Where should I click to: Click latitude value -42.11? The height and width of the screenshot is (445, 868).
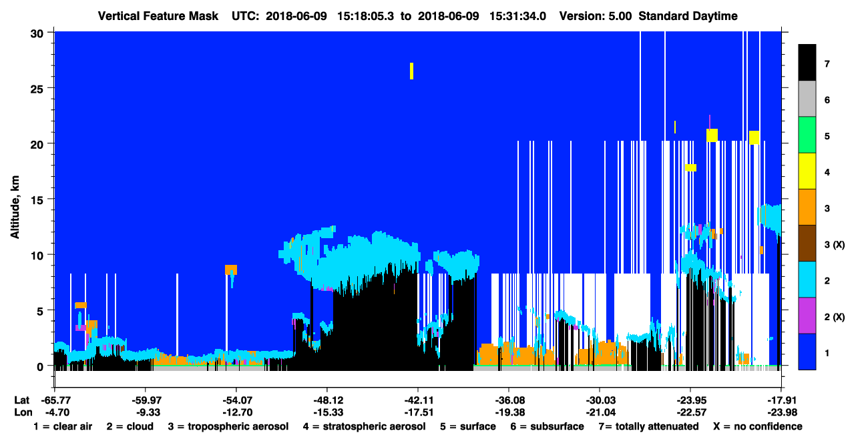417,400
